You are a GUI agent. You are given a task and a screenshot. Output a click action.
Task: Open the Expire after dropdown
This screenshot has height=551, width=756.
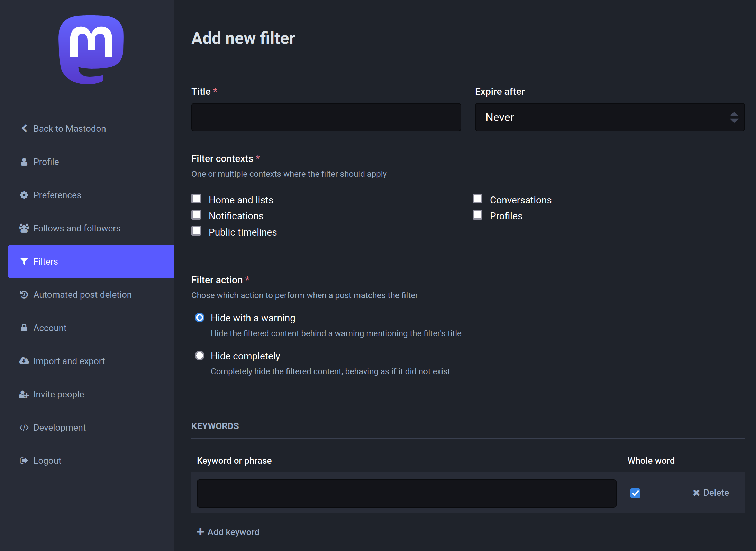point(610,117)
